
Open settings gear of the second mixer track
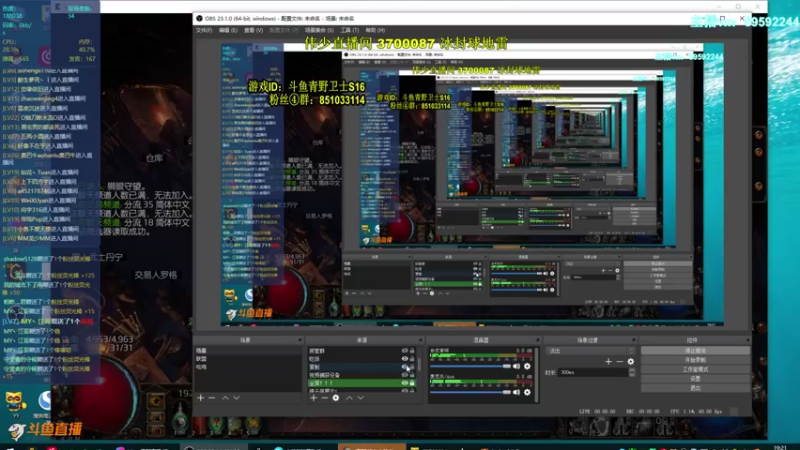[x=527, y=392]
